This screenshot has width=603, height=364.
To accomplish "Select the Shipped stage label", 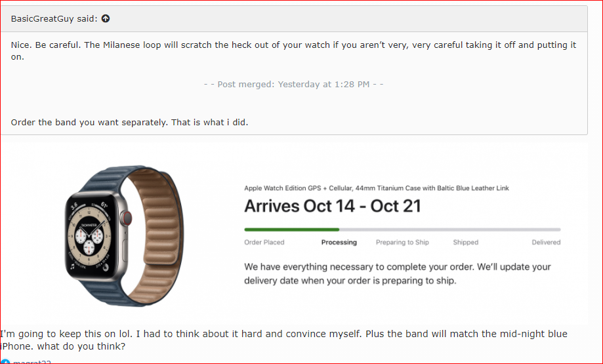I will [465, 242].
